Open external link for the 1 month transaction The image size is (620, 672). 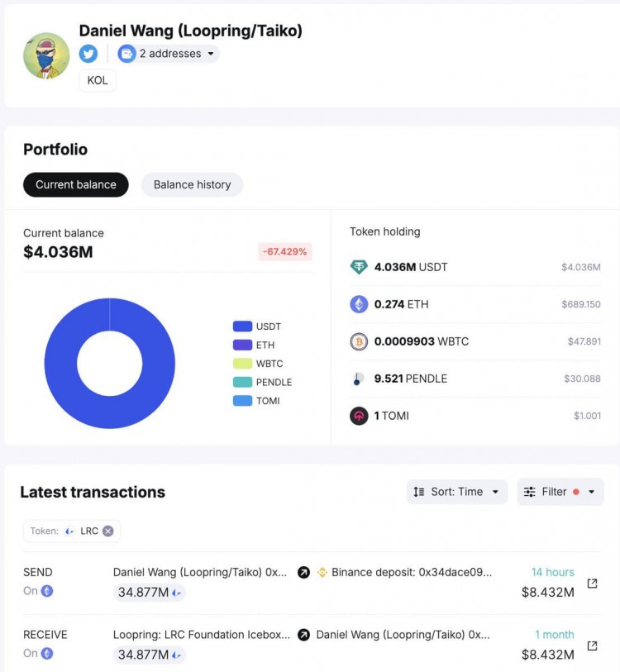(592, 646)
